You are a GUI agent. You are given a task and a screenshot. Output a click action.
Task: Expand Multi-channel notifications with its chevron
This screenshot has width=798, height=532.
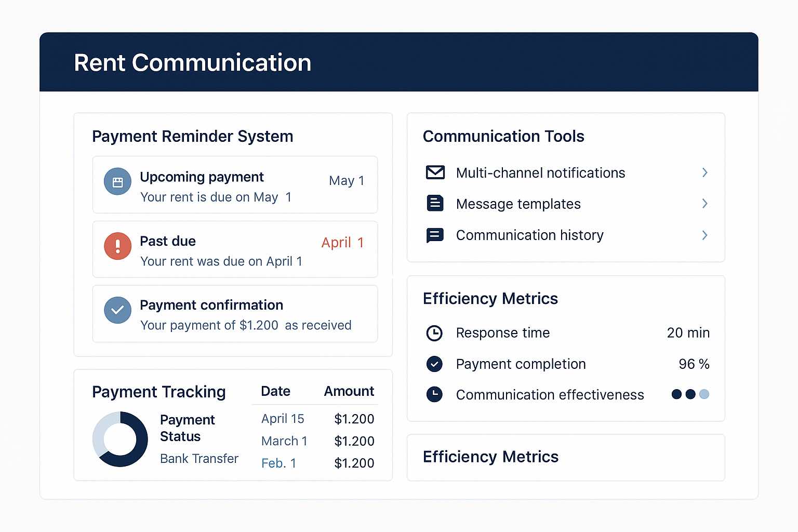704,172
